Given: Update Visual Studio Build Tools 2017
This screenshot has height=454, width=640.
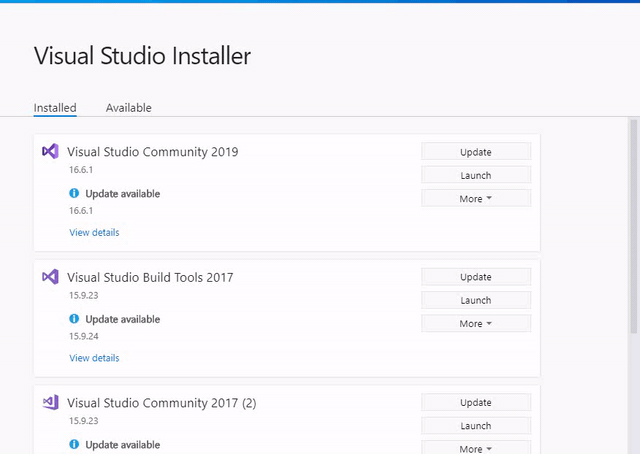Looking at the screenshot, I should click(x=476, y=277).
